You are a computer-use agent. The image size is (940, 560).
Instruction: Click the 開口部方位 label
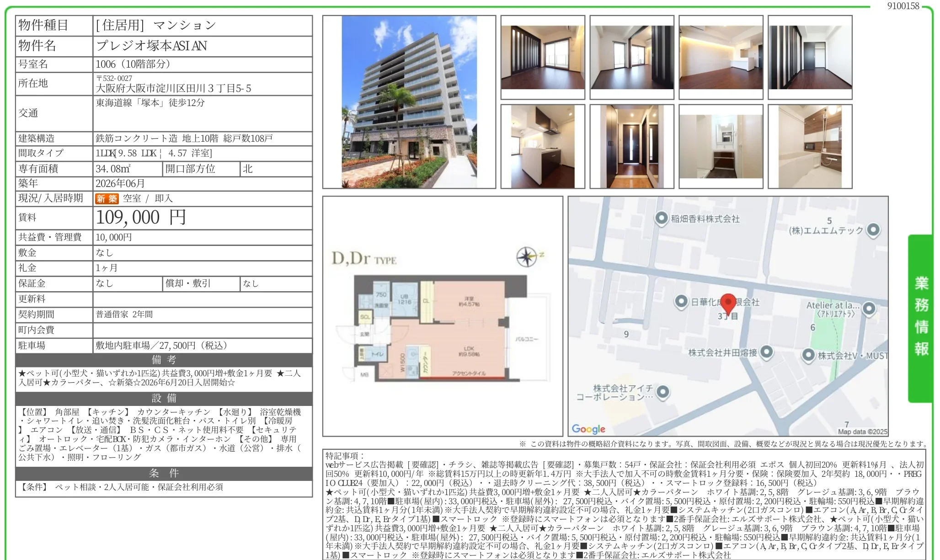[190, 169]
